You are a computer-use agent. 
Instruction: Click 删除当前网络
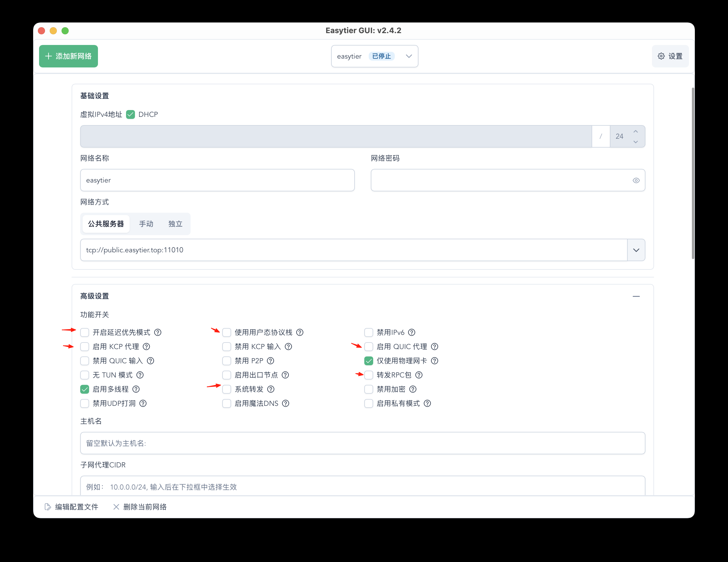[x=140, y=507]
